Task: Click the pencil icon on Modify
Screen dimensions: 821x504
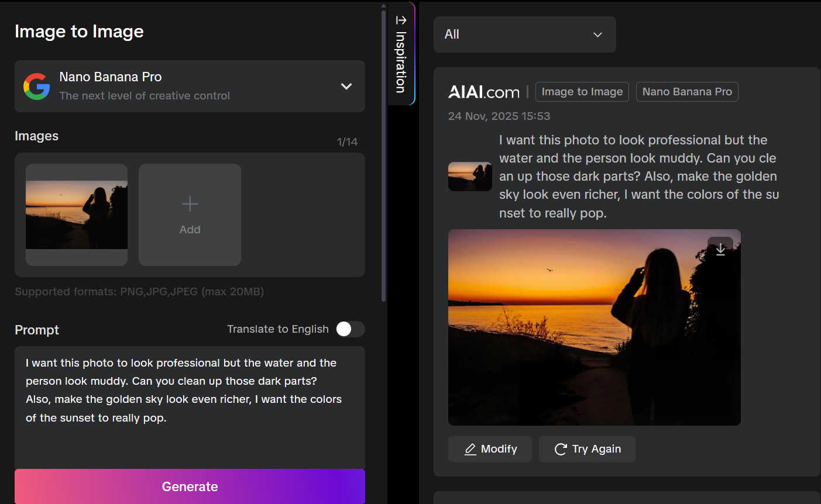Action: pos(470,449)
